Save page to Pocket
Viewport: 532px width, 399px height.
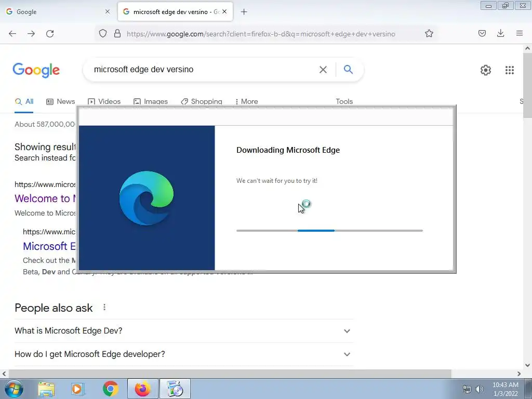(x=482, y=33)
